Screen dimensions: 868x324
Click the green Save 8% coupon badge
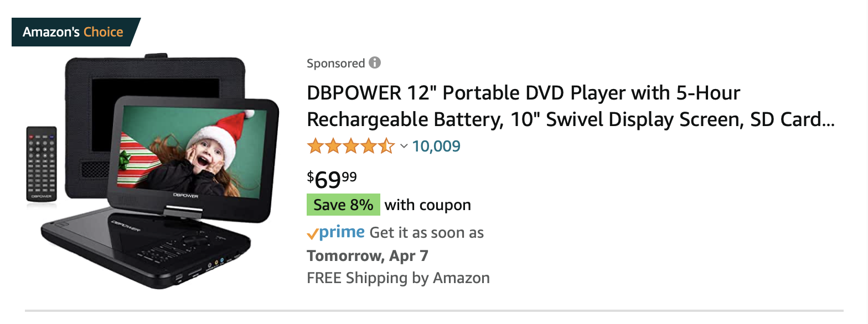[343, 205]
